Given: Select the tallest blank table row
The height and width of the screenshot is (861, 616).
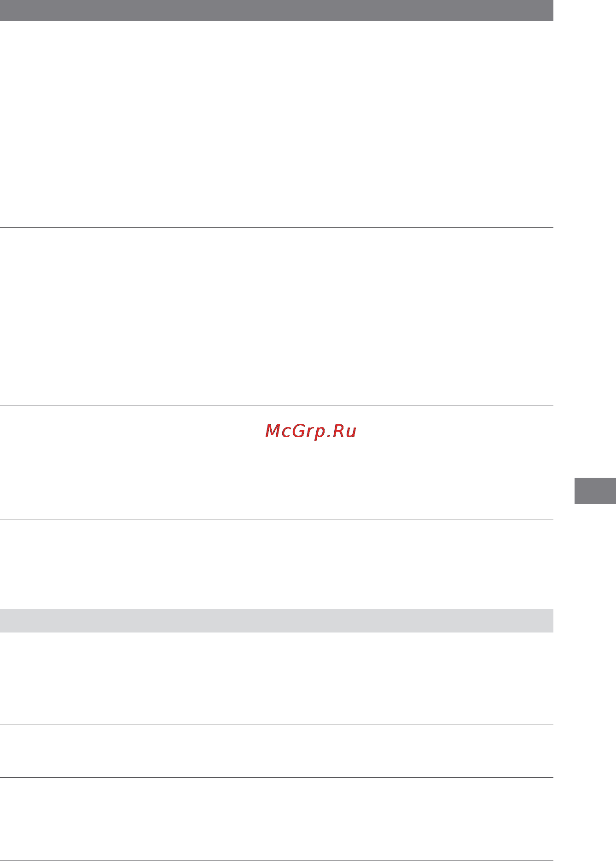Looking at the screenshot, I should pos(276,316).
